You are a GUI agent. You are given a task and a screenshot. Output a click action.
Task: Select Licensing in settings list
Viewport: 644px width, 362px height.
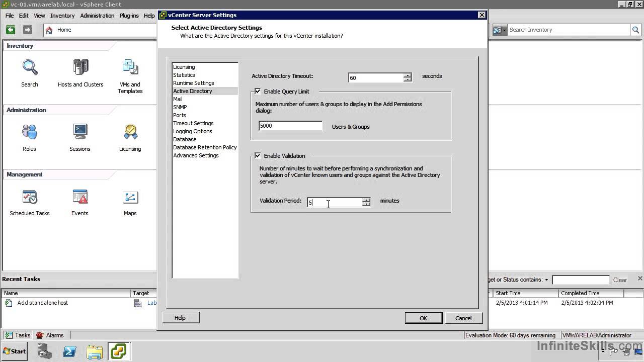205,67
